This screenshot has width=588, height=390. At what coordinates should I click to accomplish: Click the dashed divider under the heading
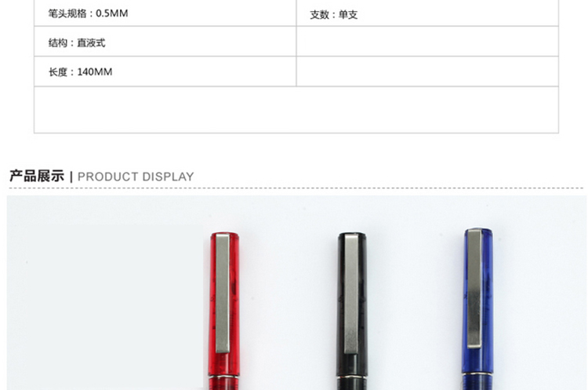click(296, 188)
